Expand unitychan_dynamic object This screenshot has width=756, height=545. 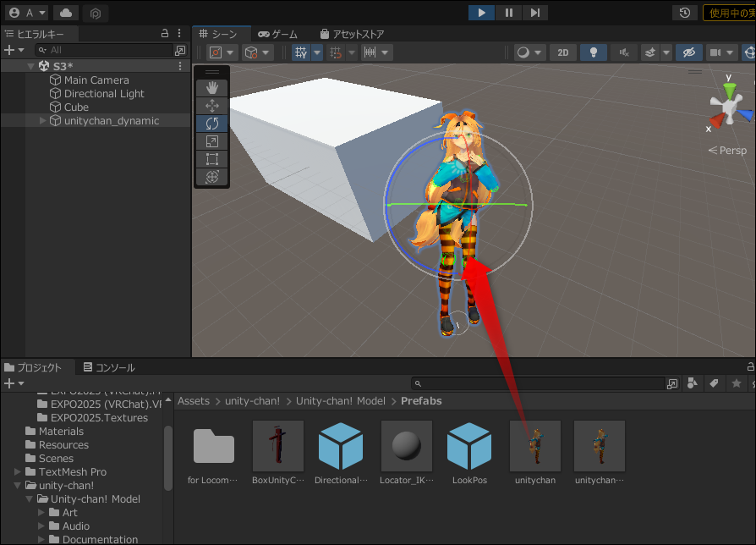pos(43,120)
